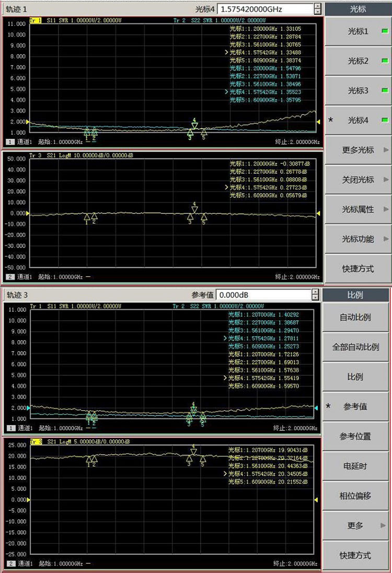392x573 pixels.
Task: Click the stepper arrows beside the 参考值 0.000dB field
Action: (315, 295)
